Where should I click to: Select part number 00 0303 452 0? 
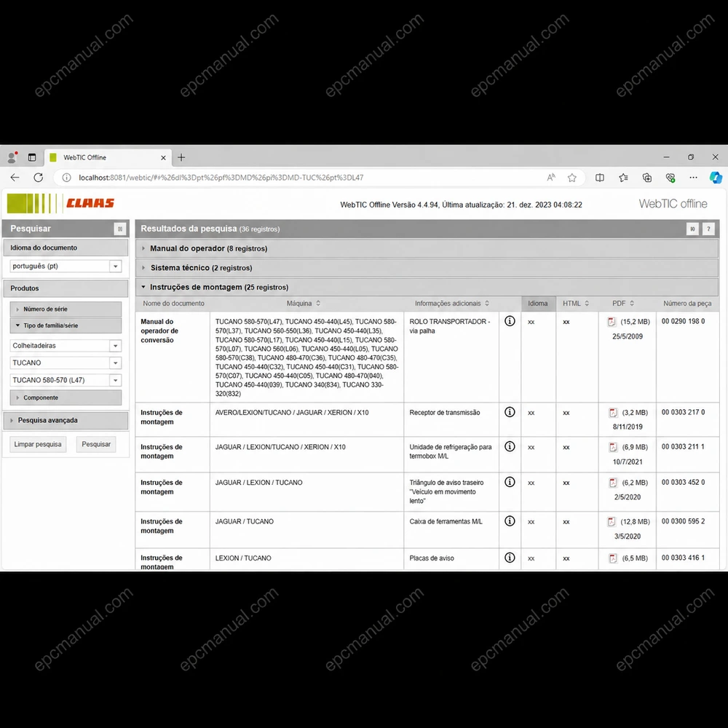(x=683, y=482)
